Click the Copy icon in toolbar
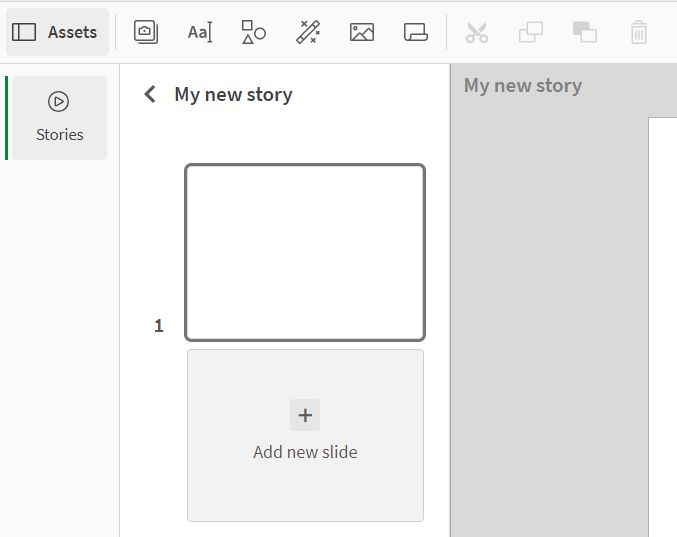This screenshot has width=677, height=537. point(531,32)
